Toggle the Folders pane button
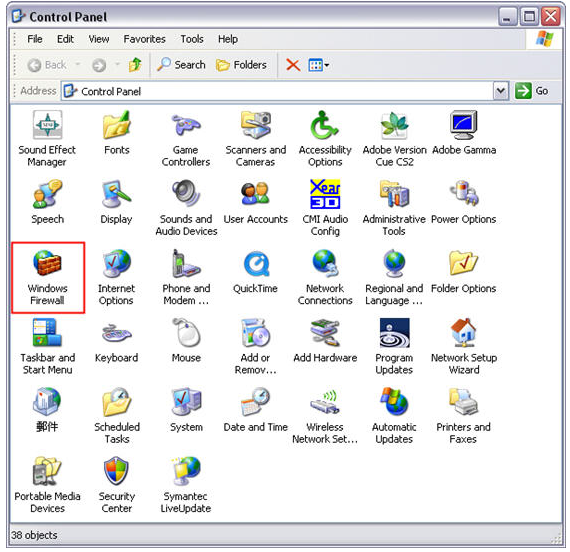This screenshot has height=552, width=570. coord(241,65)
